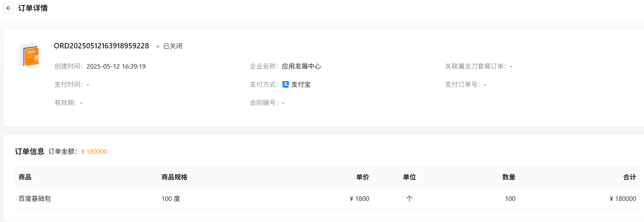Click the 订单信息 section heading

(x=29, y=151)
